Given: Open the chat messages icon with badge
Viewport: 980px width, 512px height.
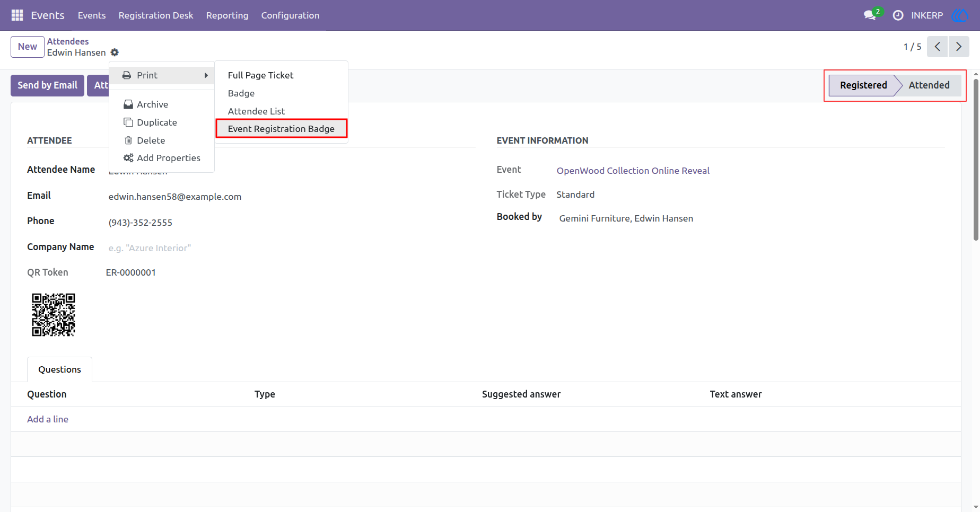Looking at the screenshot, I should coord(871,15).
